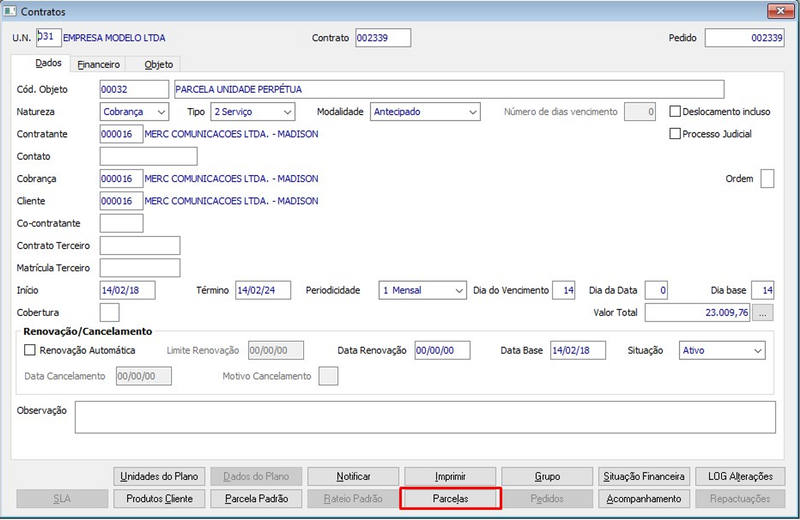Switch to the Financeiro tab
This screenshot has height=520, width=800.
pos(98,64)
